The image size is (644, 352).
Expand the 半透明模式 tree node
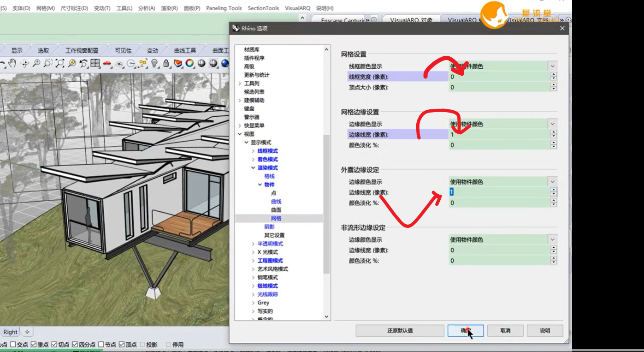253,244
